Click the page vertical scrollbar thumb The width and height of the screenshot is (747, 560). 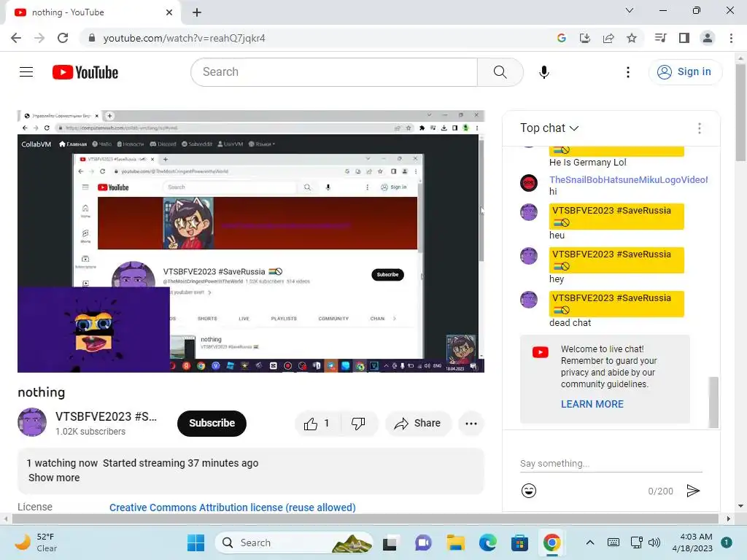[740, 112]
